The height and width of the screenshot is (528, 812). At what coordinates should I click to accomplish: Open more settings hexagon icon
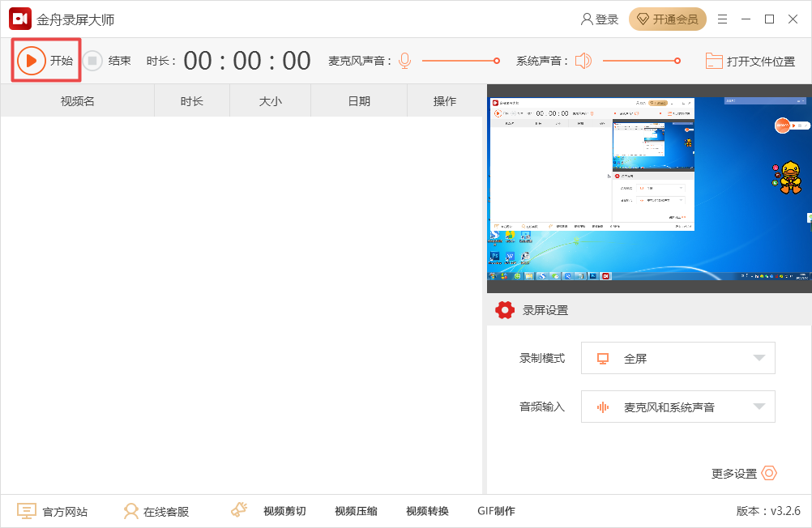point(769,473)
